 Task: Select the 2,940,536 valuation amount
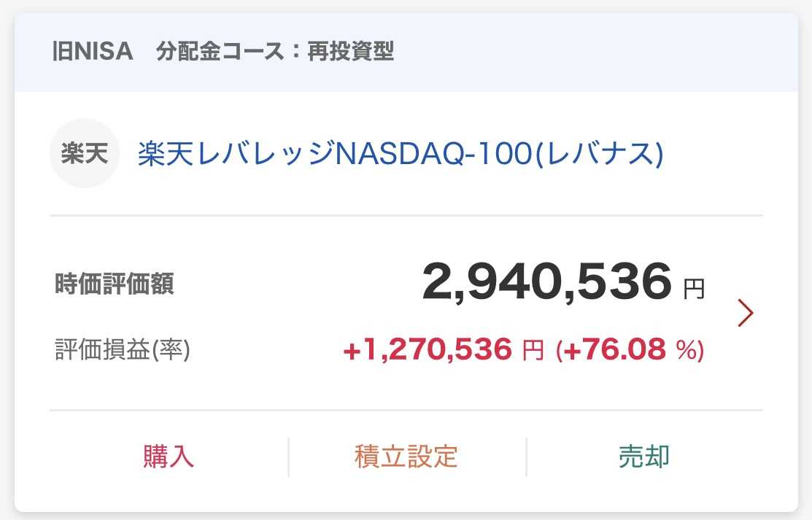coord(546,282)
